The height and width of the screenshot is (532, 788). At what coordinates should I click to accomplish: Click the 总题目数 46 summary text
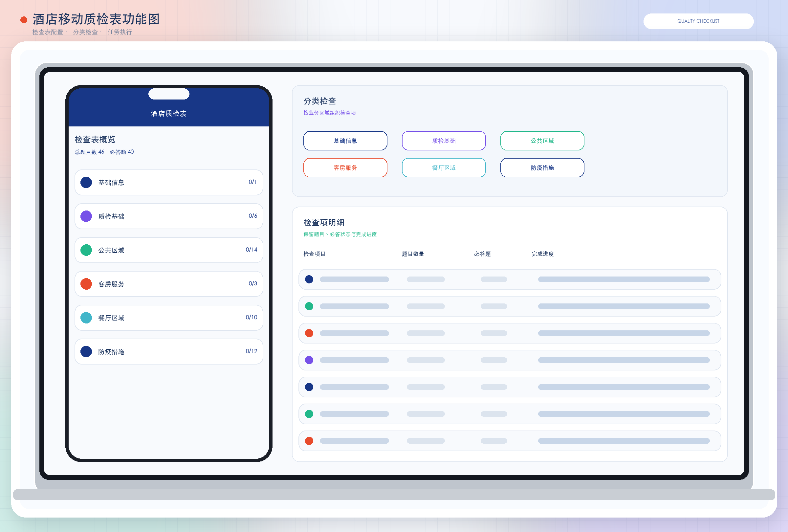90,152
